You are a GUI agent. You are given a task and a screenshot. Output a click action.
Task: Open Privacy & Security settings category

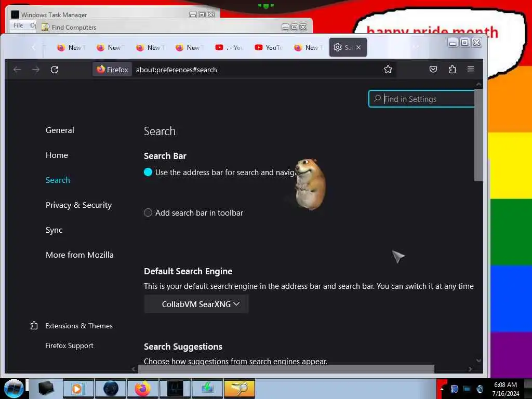point(79,205)
